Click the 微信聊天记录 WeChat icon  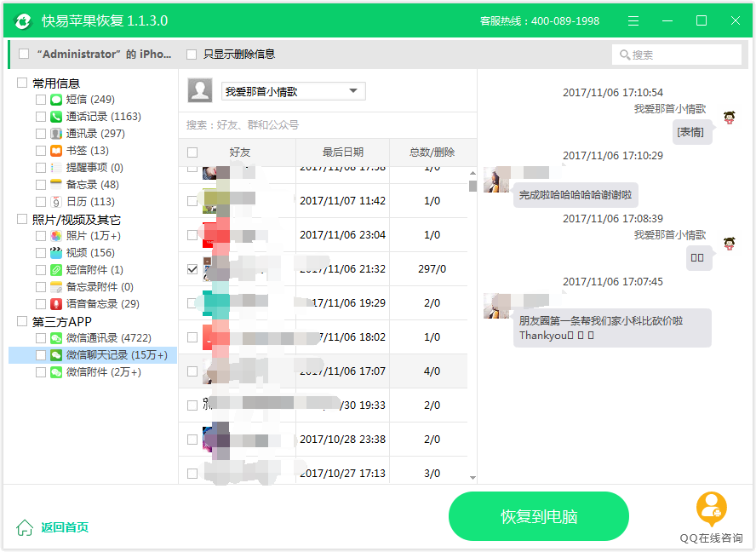tap(56, 355)
